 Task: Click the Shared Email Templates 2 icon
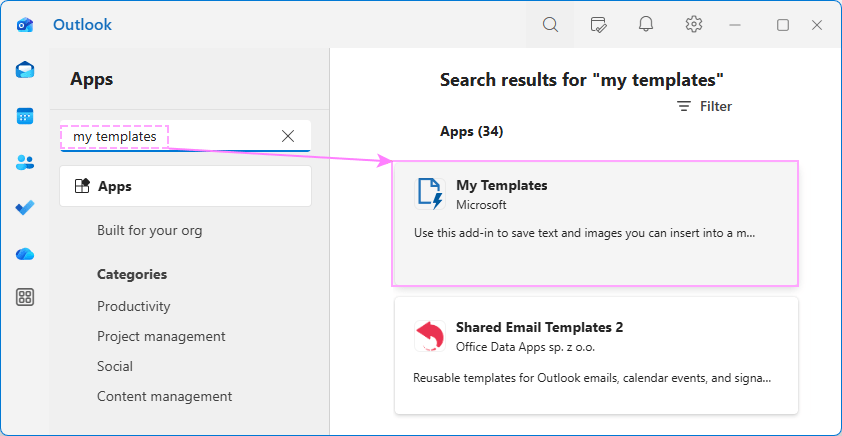(x=430, y=336)
